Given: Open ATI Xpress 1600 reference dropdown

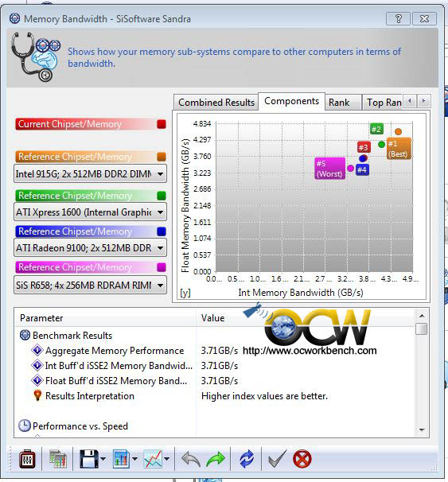Looking at the screenshot, I should [90, 212].
